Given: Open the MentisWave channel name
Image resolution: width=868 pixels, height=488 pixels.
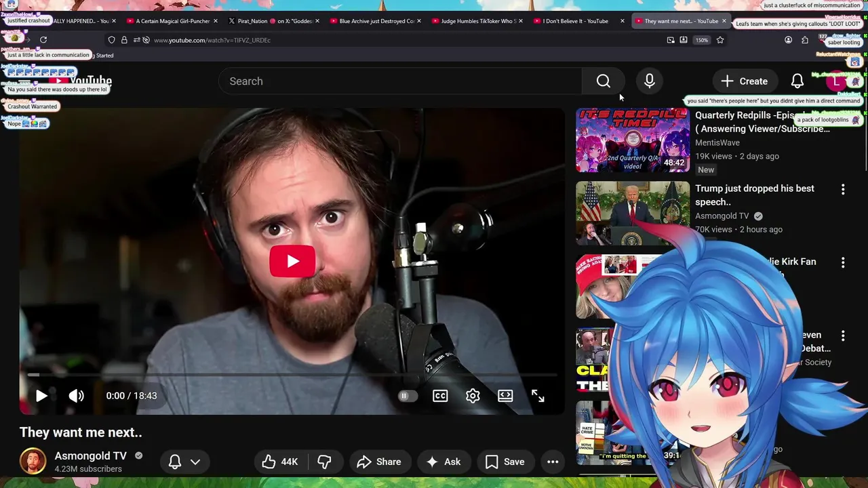Looking at the screenshot, I should pyautogui.click(x=717, y=143).
